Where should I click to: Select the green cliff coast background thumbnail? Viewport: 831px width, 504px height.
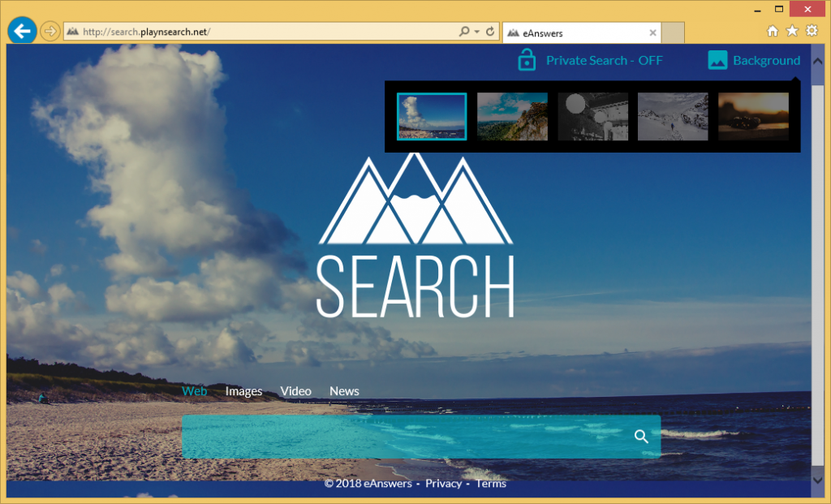[x=513, y=117]
